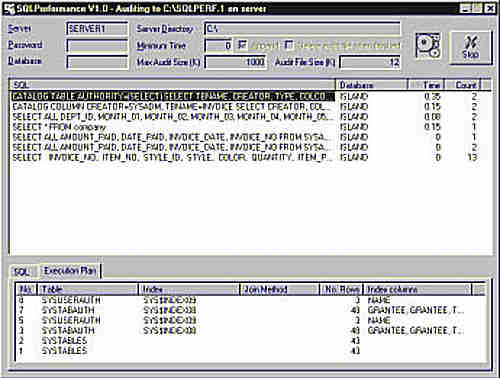Click the 0.35 time value
The height and width of the screenshot is (378, 500).
(432, 96)
